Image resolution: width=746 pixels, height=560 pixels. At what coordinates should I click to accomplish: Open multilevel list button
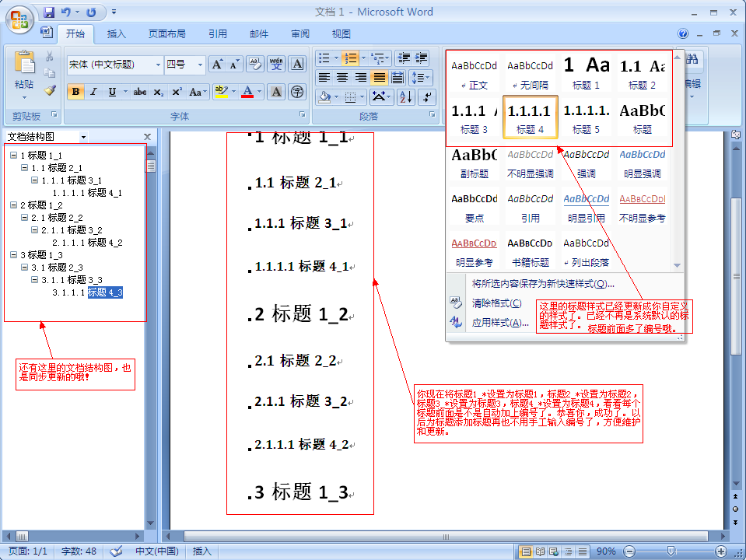coord(378,58)
